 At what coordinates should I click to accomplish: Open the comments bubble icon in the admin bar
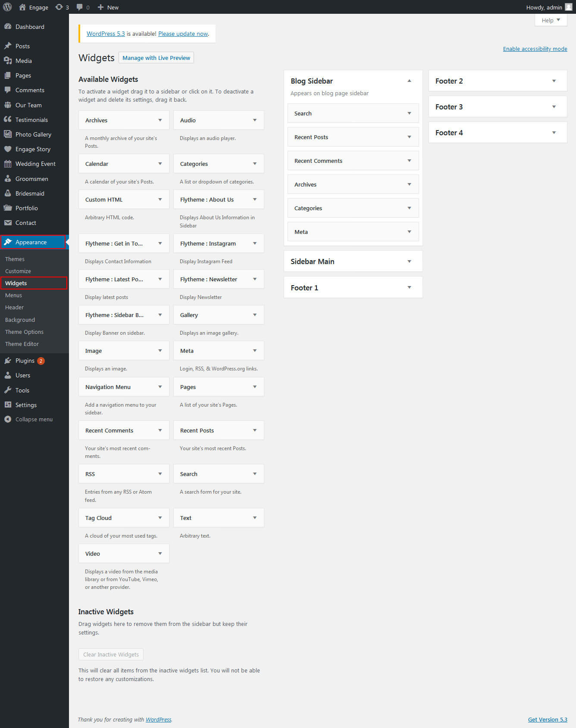[x=79, y=7]
